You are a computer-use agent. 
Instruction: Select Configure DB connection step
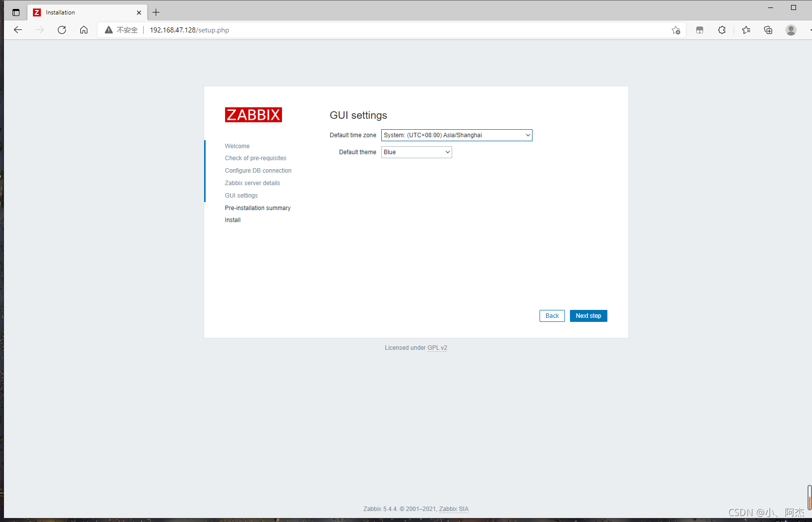pyautogui.click(x=258, y=171)
